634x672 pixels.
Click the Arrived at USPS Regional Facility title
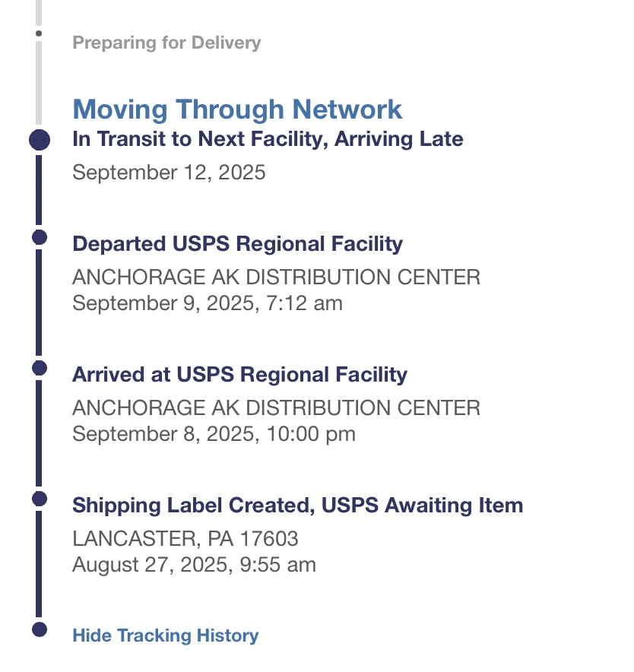[x=239, y=375]
